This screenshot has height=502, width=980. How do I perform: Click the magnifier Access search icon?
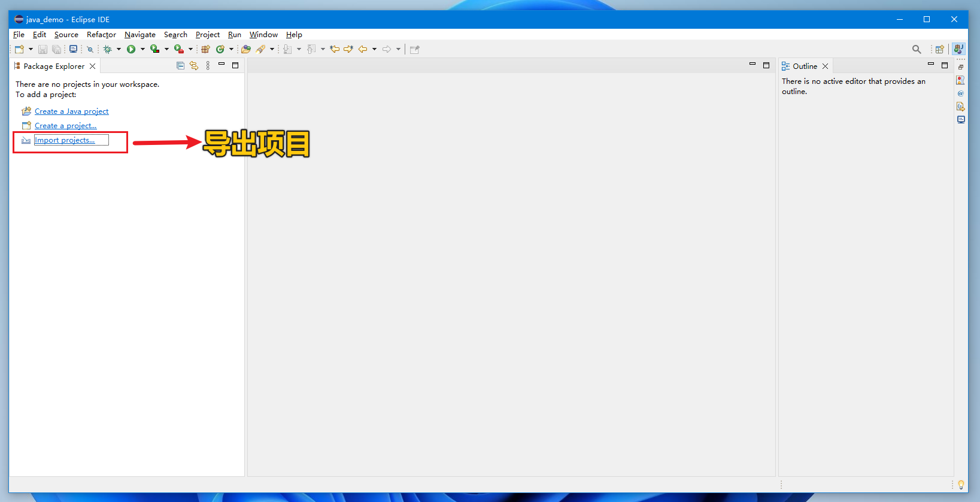click(917, 49)
